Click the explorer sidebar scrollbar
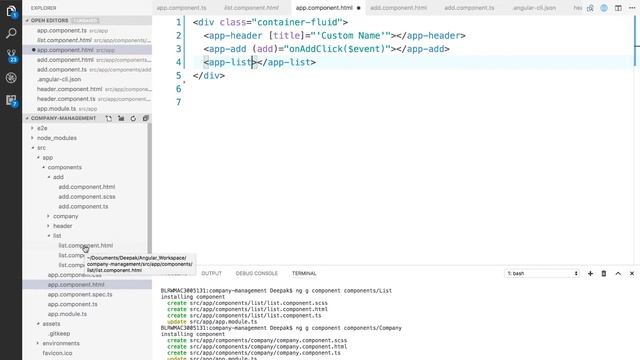The height and width of the screenshot is (360, 640). (x=149, y=188)
